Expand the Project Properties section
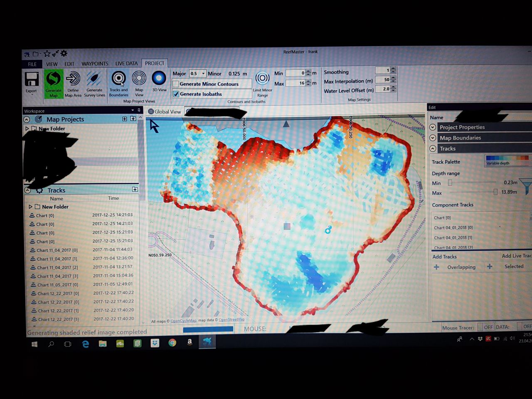 433,127
